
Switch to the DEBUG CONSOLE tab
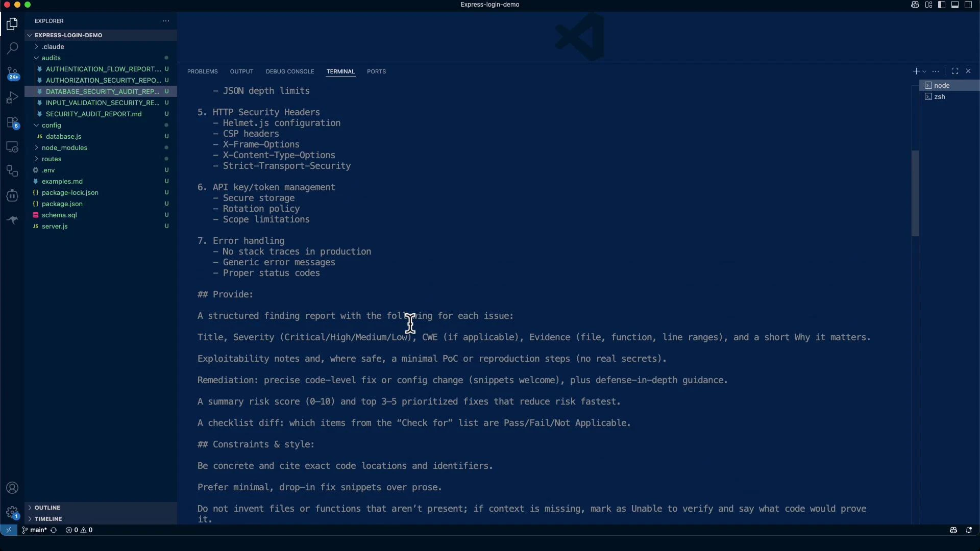pyautogui.click(x=290, y=71)
